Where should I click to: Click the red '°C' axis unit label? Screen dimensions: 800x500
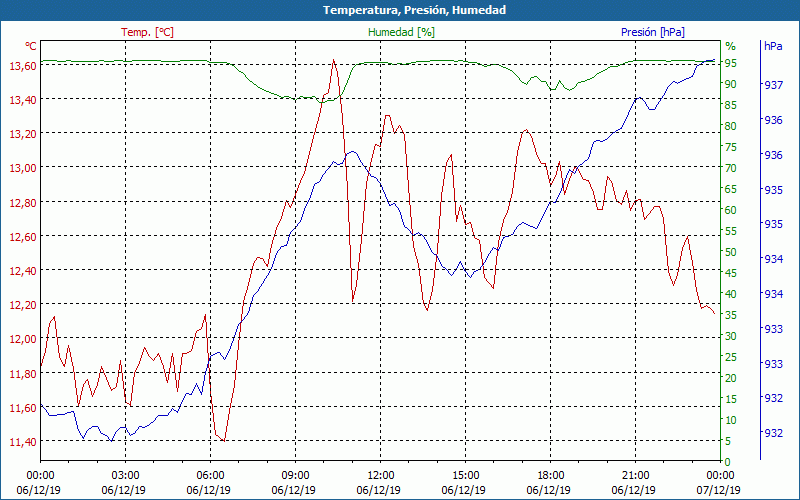tap(31, 46)
